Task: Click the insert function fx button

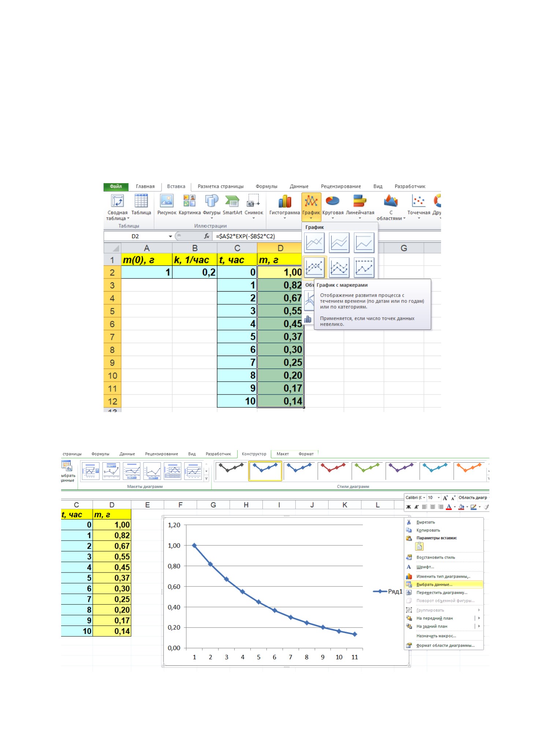Action: (x=207, y=236)
